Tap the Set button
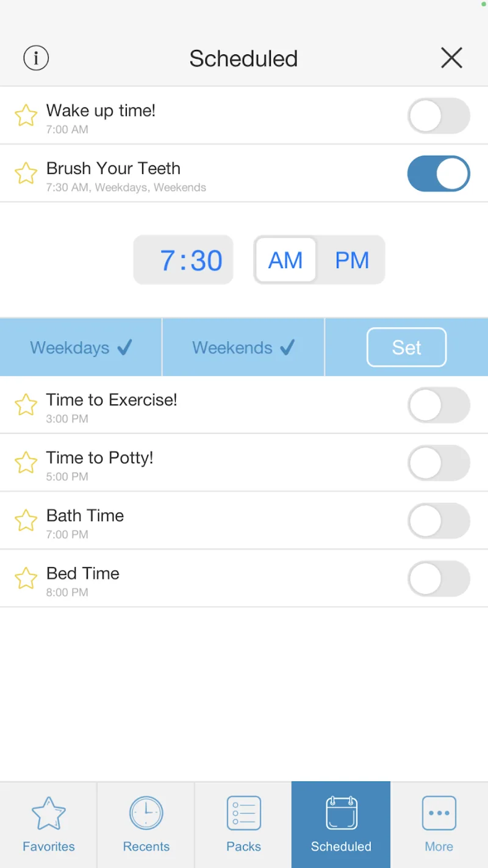 pos(406,347)
